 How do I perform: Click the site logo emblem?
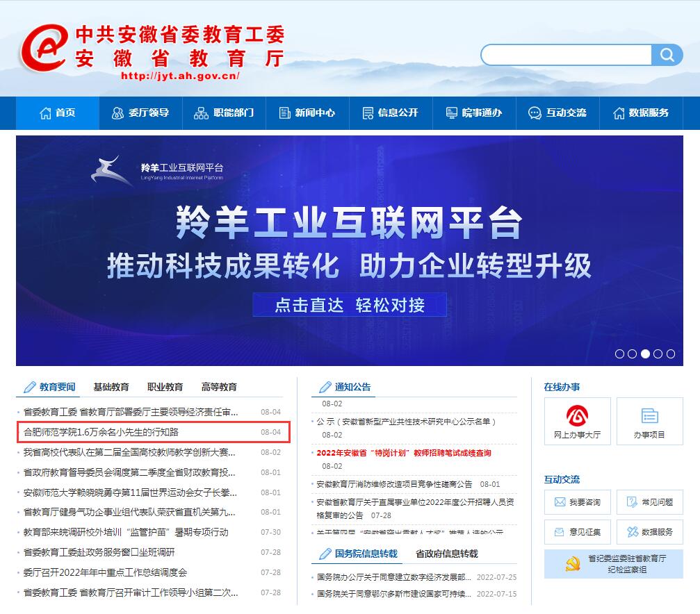point(43,47)
